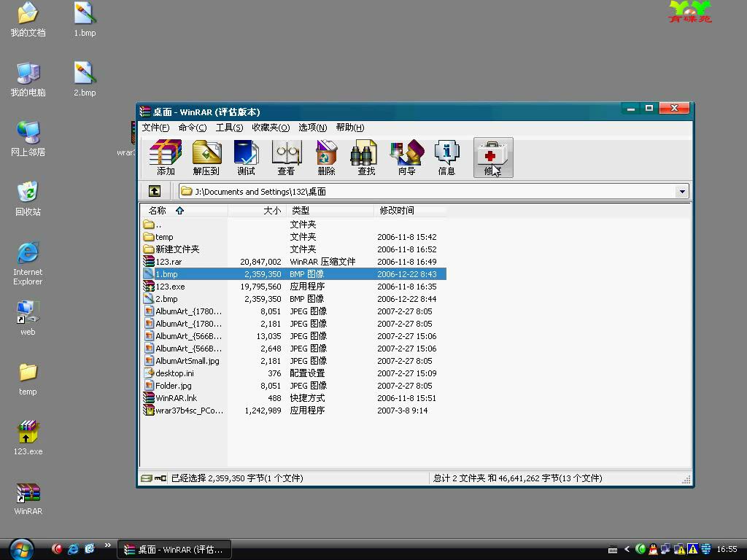Select 2.bmp row in WinRAR list
Screen dimensions: 747x560
click(293, 298)
